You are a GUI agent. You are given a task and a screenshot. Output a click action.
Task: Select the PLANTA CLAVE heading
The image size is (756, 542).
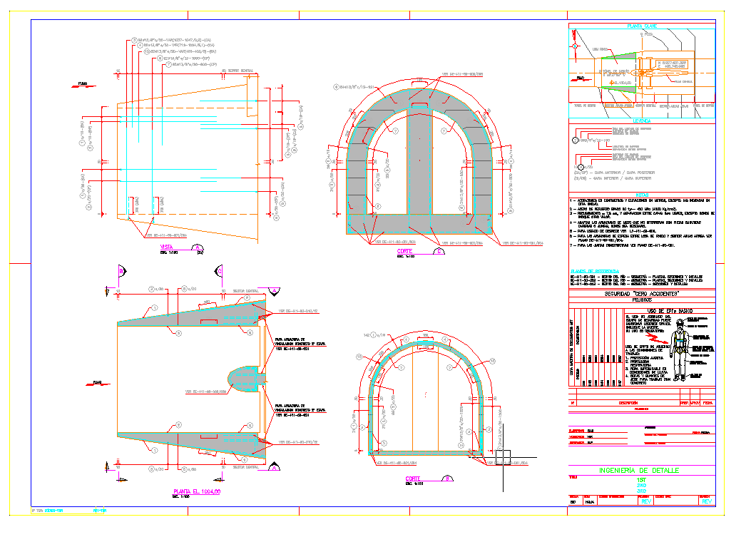tap(642, 26)
